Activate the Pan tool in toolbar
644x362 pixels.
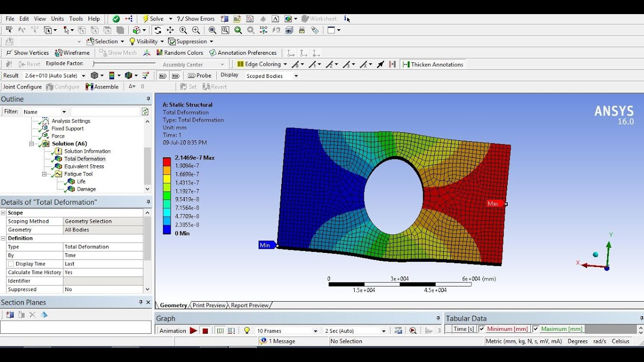[171, 30]
